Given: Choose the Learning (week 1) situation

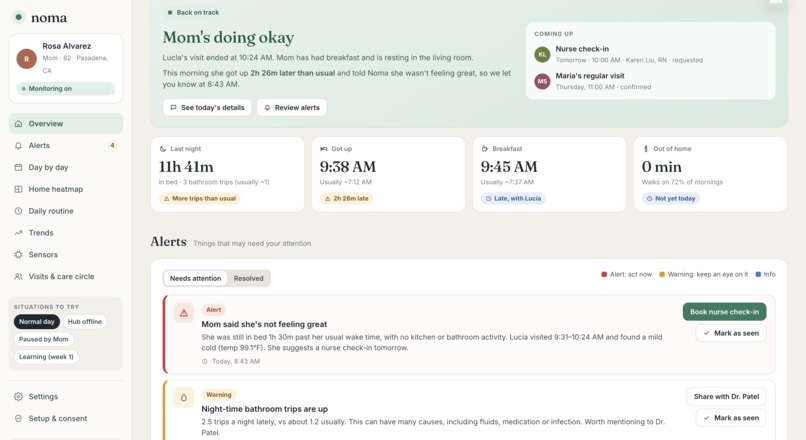Looking at the screenshot, I should click(46, 357).
